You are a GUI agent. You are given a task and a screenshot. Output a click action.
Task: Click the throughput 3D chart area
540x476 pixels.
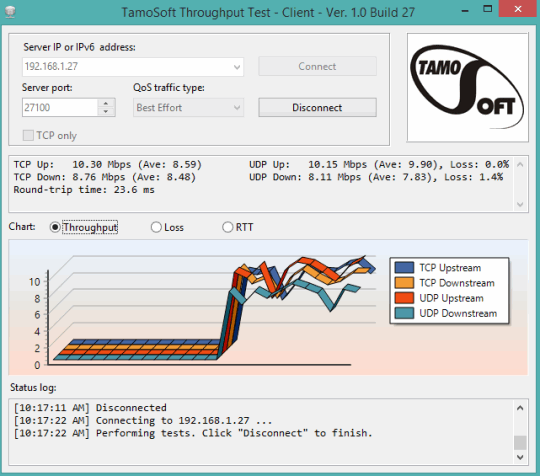[268, 307]
